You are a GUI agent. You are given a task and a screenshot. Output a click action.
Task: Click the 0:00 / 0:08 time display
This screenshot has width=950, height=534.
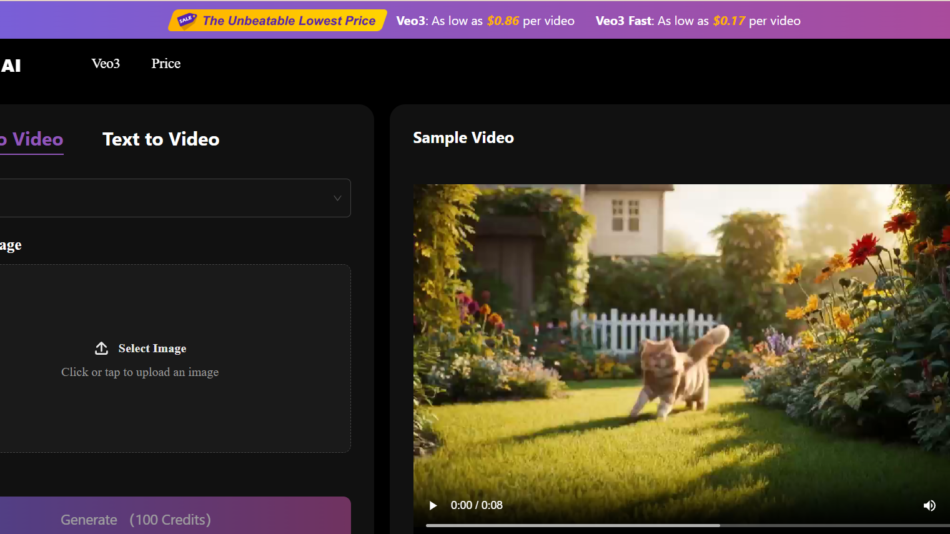point(476,506)
